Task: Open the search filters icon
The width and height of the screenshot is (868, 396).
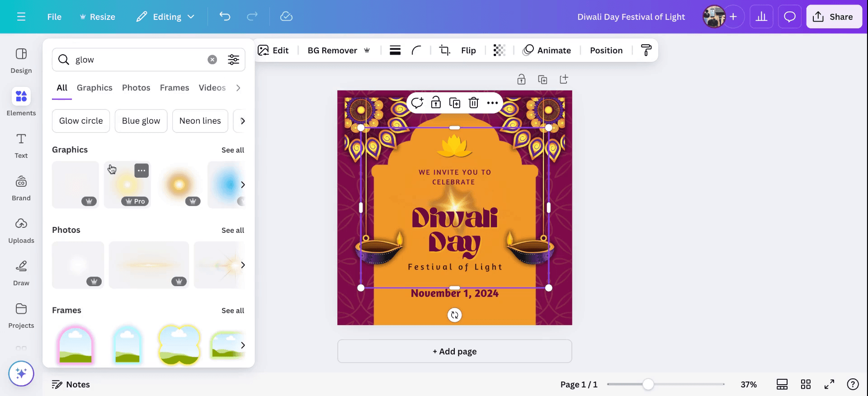Action: [x=233, y=60]
